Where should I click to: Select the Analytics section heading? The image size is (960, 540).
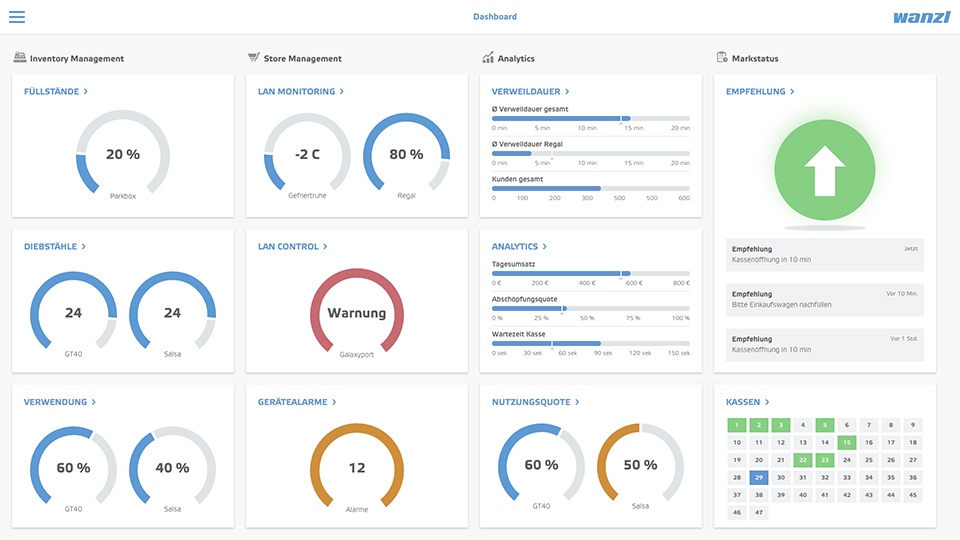[x=516, y=58]
